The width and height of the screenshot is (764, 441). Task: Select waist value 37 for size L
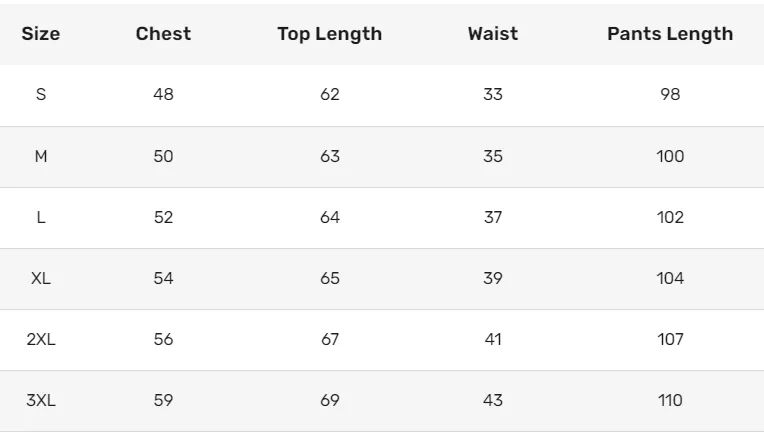coord(493,217)
